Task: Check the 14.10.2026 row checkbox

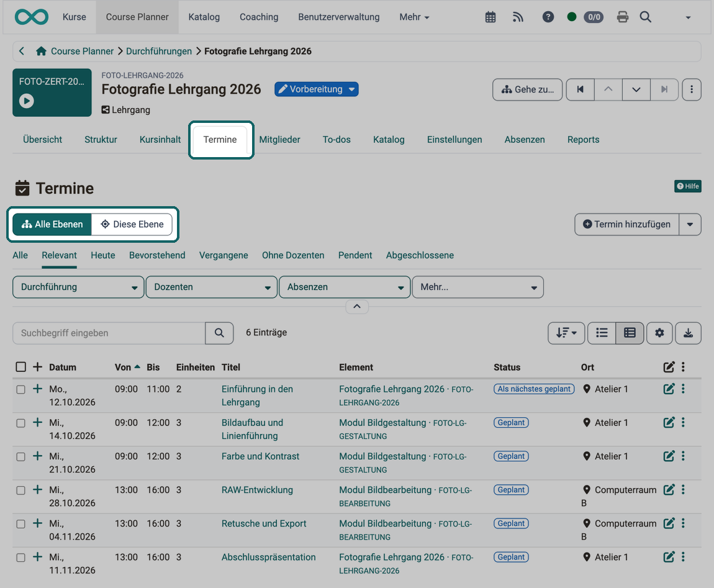Action: (x=21, y=423)
